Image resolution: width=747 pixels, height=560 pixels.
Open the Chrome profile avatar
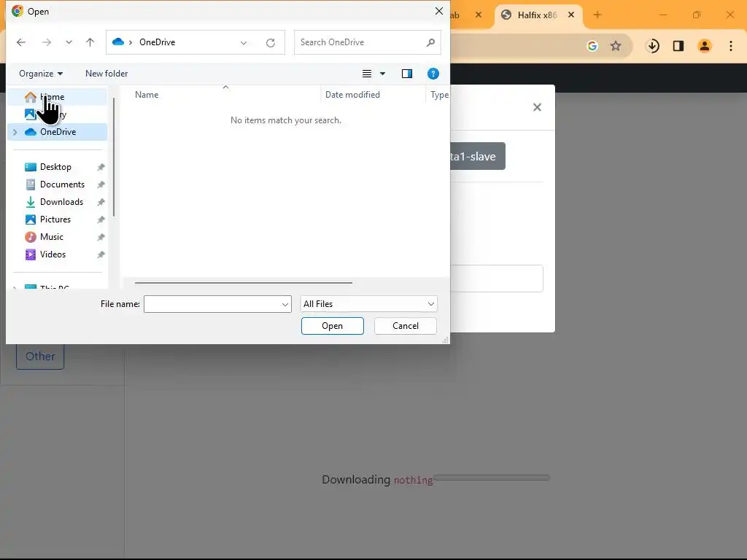point(705,46)
